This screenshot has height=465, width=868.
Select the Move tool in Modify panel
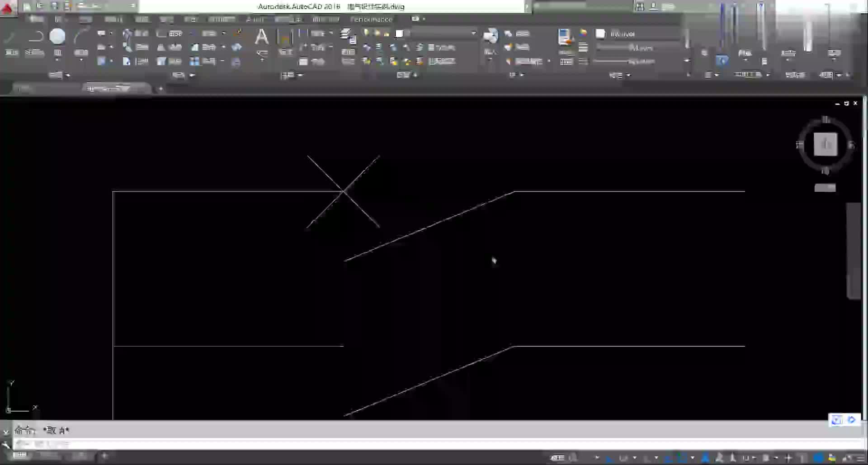(x=136, y=33)
